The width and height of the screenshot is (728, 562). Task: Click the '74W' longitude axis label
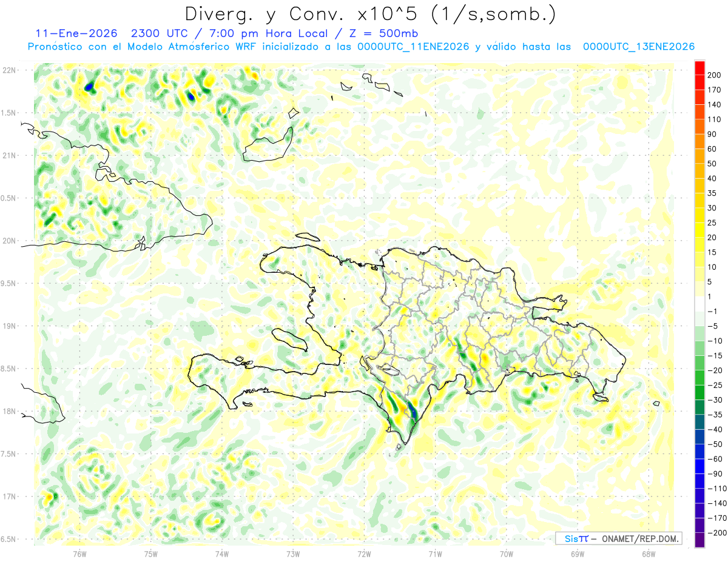222,554
